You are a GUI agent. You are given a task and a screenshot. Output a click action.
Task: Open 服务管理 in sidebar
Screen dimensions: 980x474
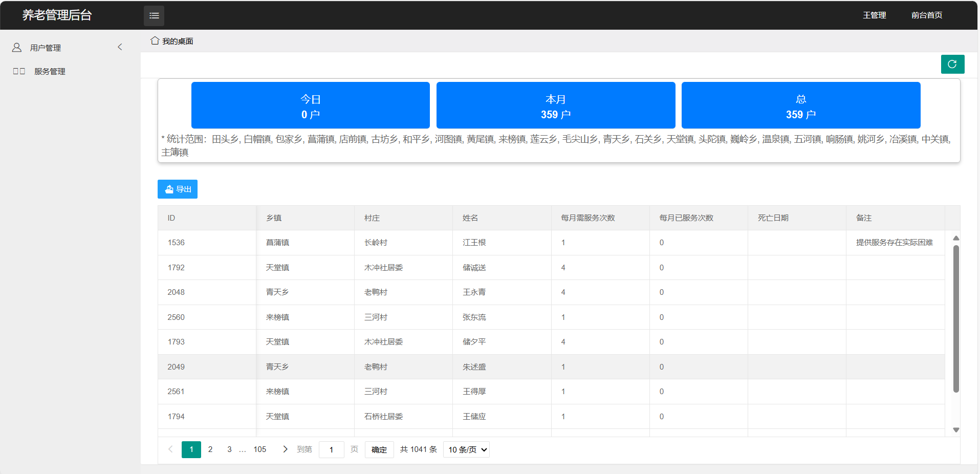50,71
